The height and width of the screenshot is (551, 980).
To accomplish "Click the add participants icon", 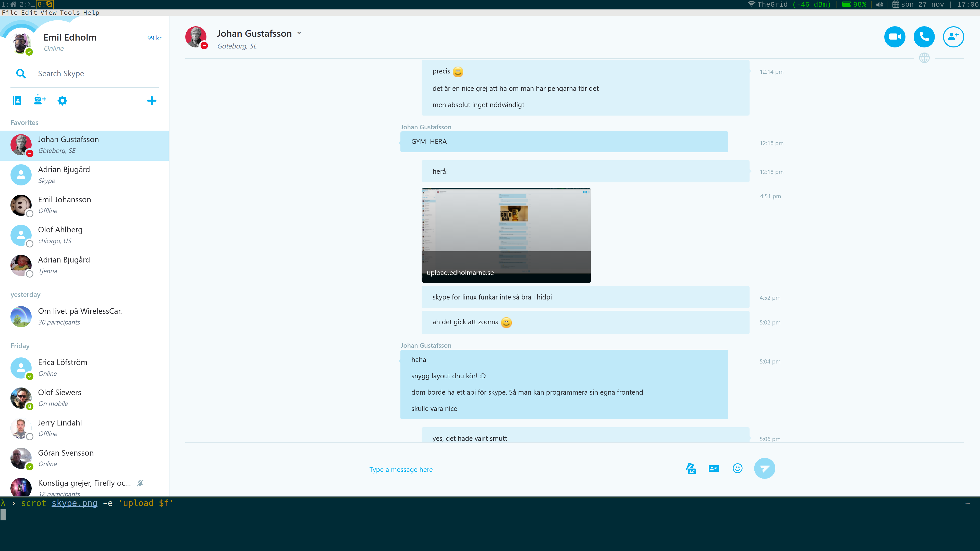I will click(x=953, y=37).
